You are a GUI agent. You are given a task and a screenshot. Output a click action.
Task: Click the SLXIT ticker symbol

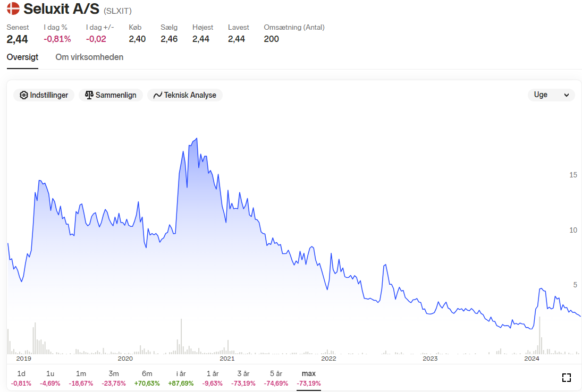pos(117,11)
